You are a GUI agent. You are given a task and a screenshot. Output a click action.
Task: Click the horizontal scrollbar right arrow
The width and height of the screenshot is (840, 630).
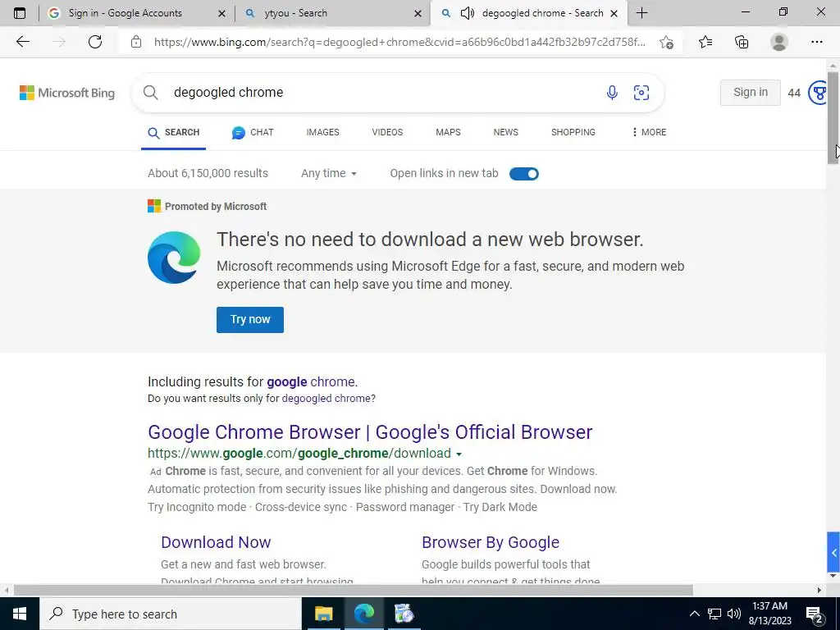coord(819,591)
